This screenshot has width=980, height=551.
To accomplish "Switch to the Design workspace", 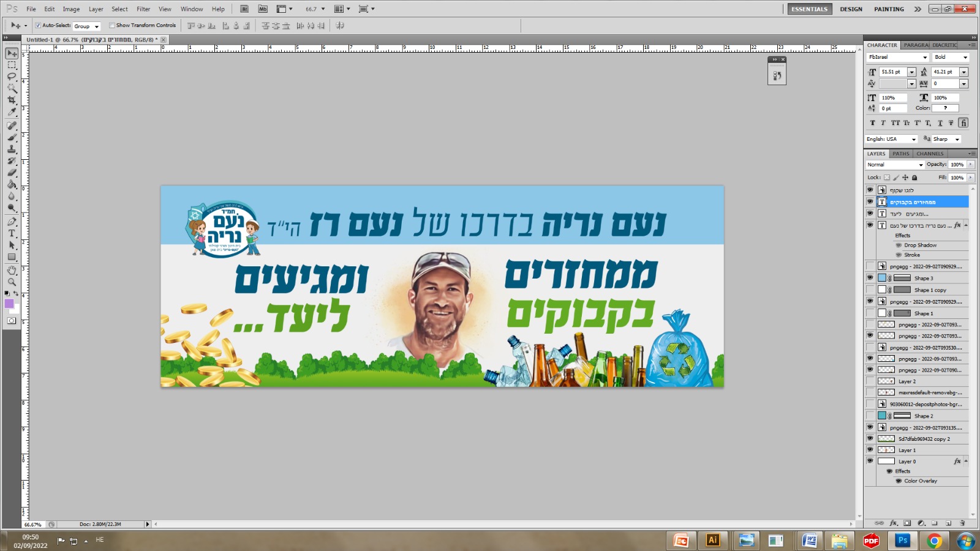I will tap(851, 9).
